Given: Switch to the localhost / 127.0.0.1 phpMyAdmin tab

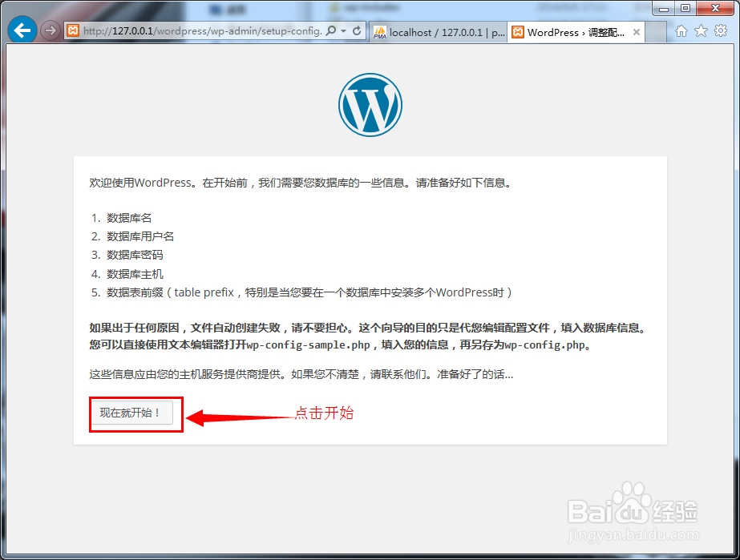Looking at the screenshot, I should (439, 32).
